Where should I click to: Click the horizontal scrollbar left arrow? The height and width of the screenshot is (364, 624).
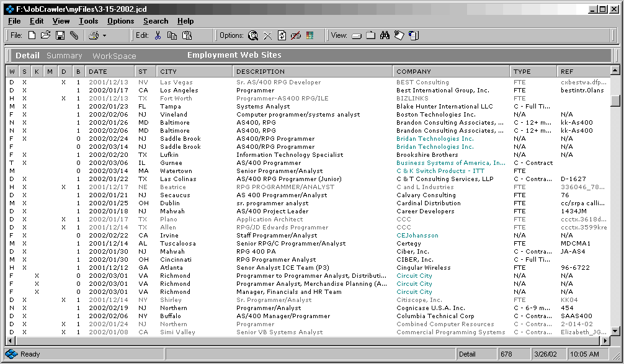tap(11, 340)
